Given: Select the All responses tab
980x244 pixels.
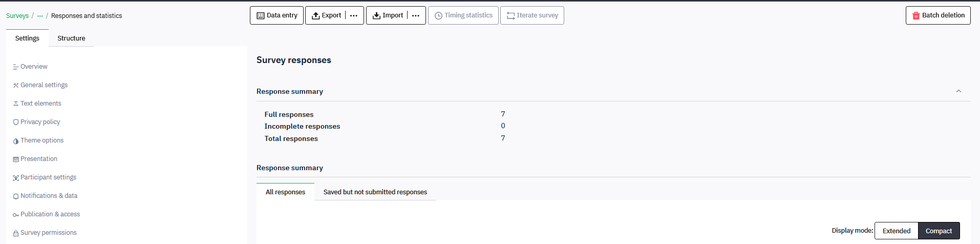Looking at the screenshot, I should 285,192.
